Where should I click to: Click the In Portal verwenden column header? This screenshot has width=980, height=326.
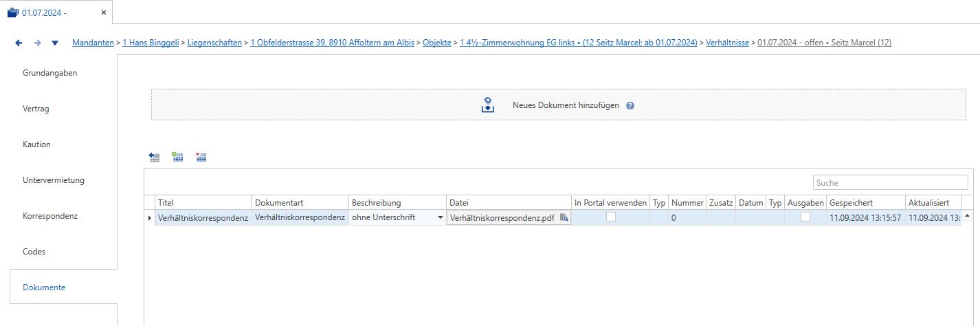pyautogui.click(x=610, y=203)
